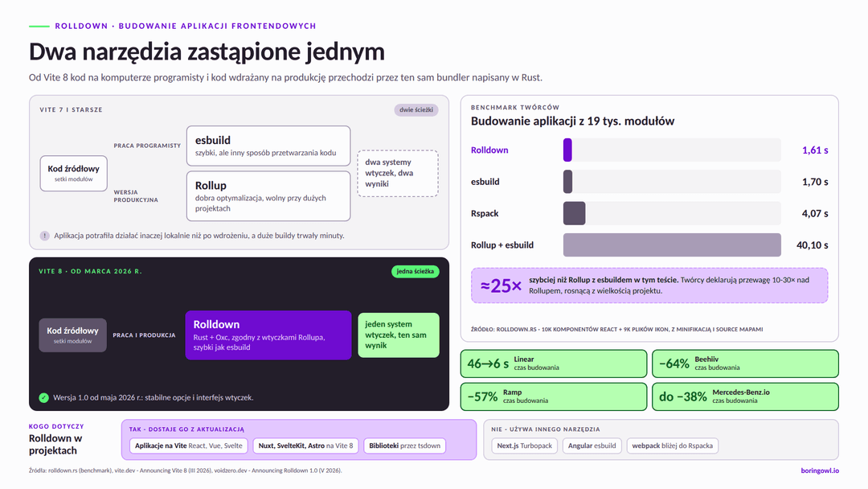The height and width of the screenshot is (489, 868).
Task: Click the 'Angular esbuild' chip
Action: pos(592,446)
